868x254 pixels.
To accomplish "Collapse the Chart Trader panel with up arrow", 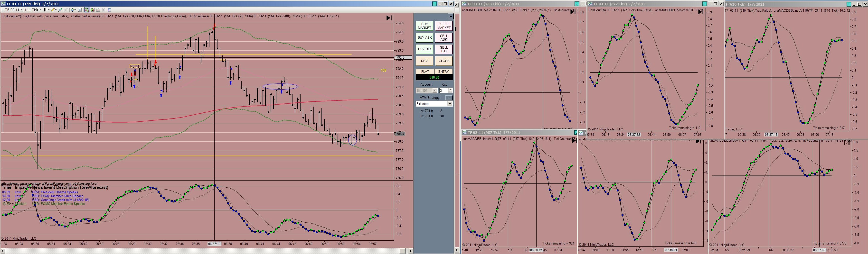I will point(451,17).
